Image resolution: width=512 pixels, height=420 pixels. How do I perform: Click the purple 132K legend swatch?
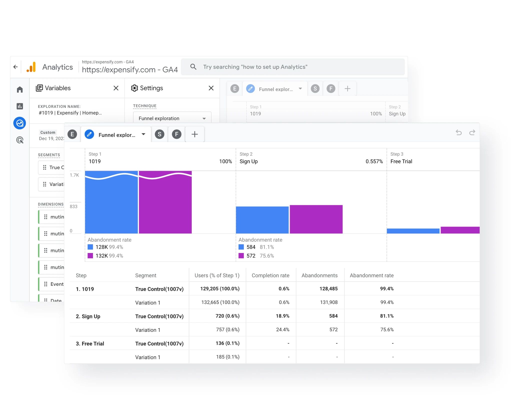[x=90, y=255]
